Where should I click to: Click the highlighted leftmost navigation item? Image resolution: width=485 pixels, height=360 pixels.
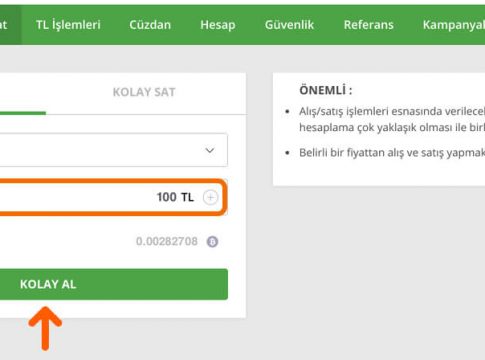11,25
